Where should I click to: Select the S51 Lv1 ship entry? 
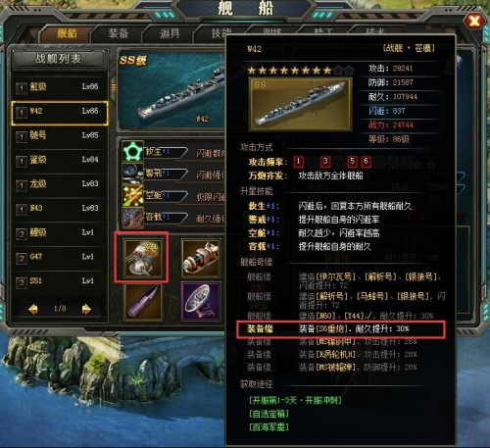tap(60, 281)
